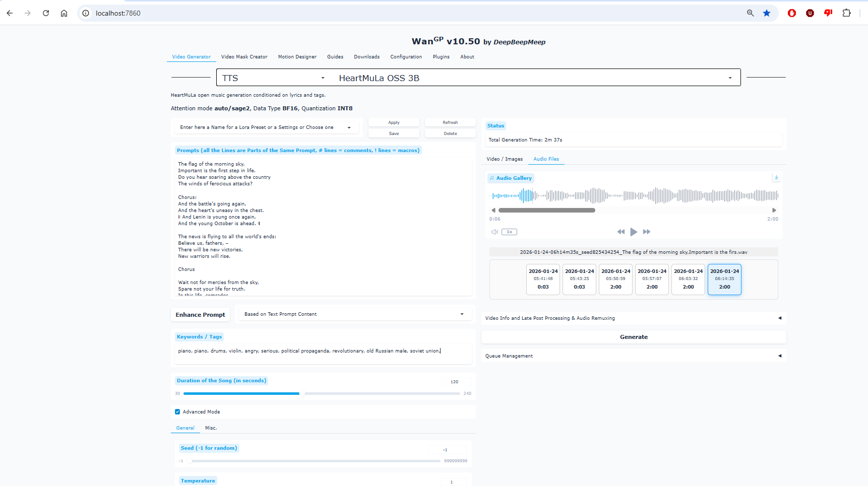Click the Temperature value field

pos(453,482)
